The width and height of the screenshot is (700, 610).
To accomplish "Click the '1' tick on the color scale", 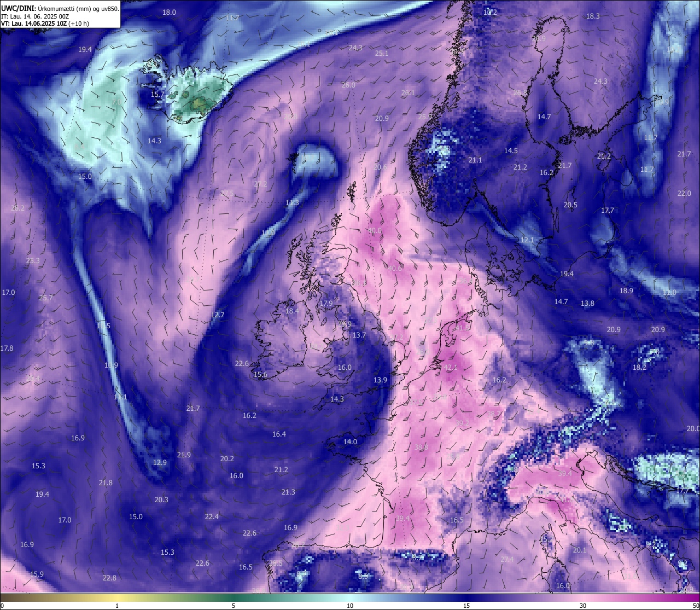I will click(117, 606).
